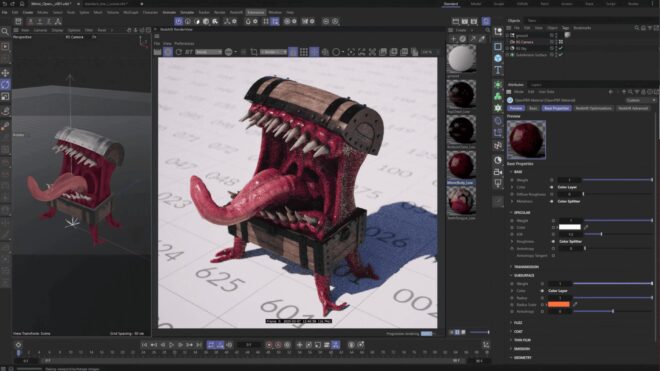The image size is (660, 371).
Task: Toggle visibility dots of ground object
Action: 556,35
